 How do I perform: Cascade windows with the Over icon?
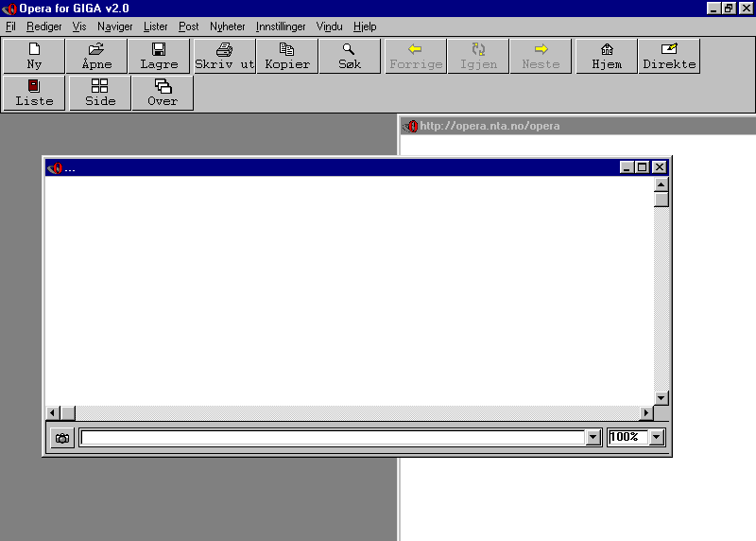[x=163, y=93]
